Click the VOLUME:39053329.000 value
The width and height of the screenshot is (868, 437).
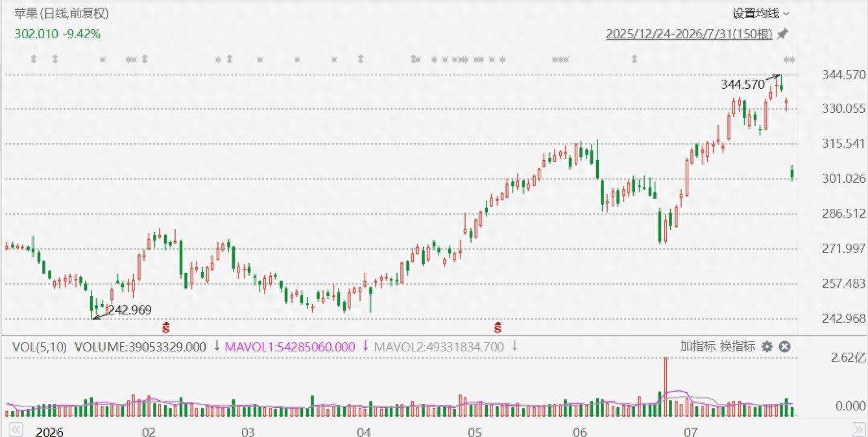click(x=140, y=347)
